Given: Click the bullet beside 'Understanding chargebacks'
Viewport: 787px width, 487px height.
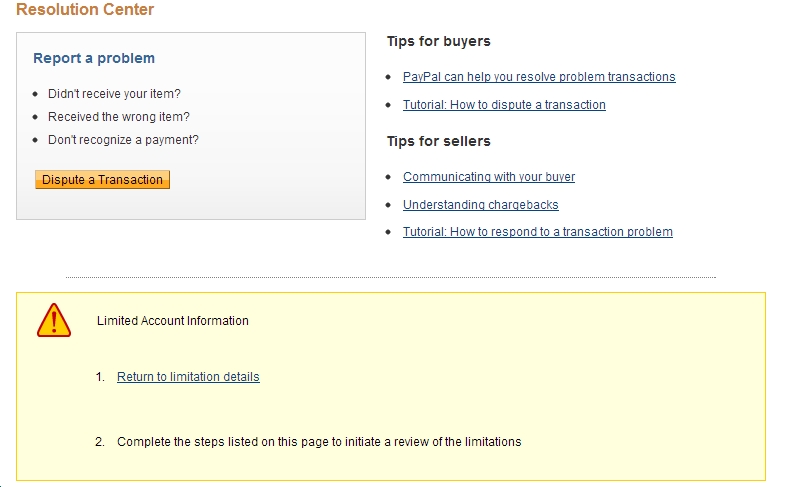Looking at the screenshot, I should coord(389,205).
